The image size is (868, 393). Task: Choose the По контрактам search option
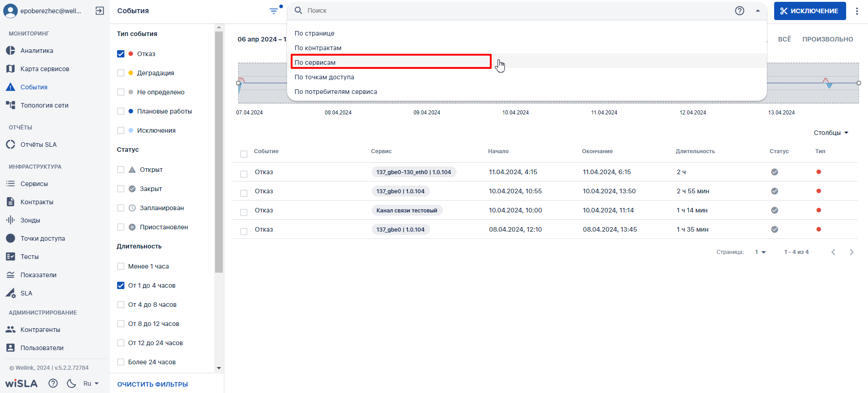[x=527, y=48]
